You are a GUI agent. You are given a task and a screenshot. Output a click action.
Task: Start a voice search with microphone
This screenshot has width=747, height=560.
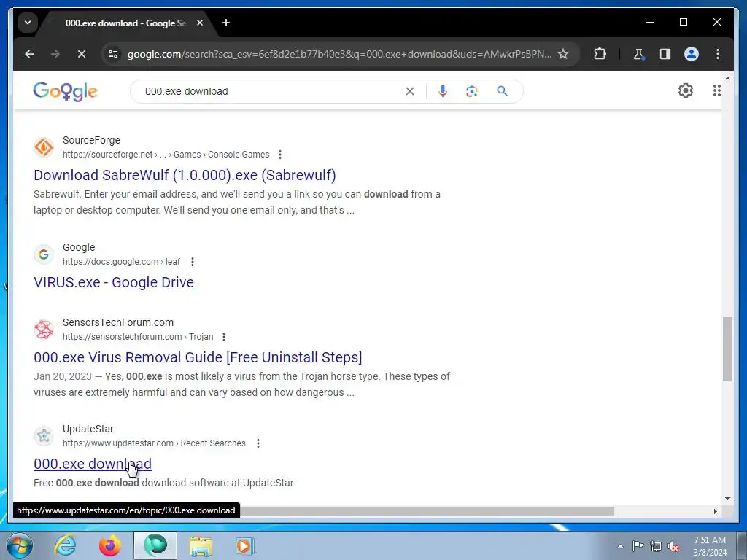click(x=443, y=91)
